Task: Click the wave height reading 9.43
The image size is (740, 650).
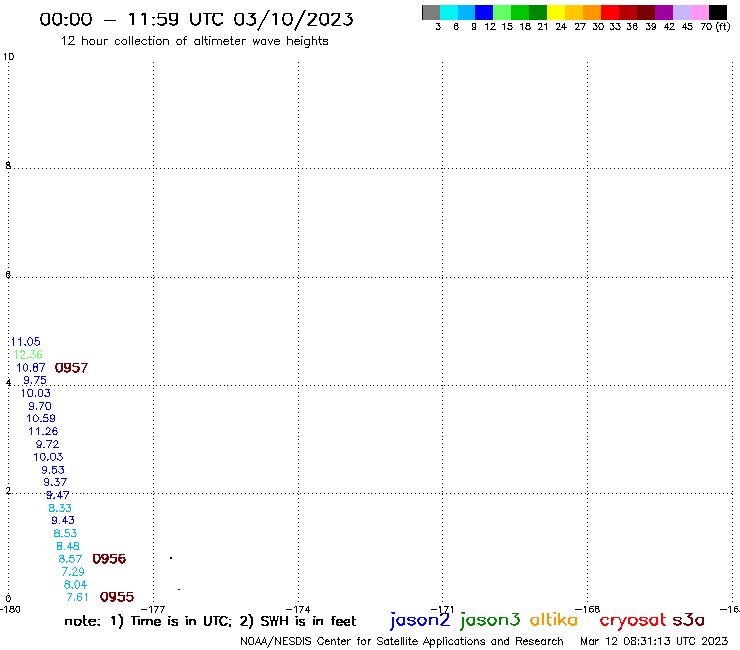Action: [63, 520]
